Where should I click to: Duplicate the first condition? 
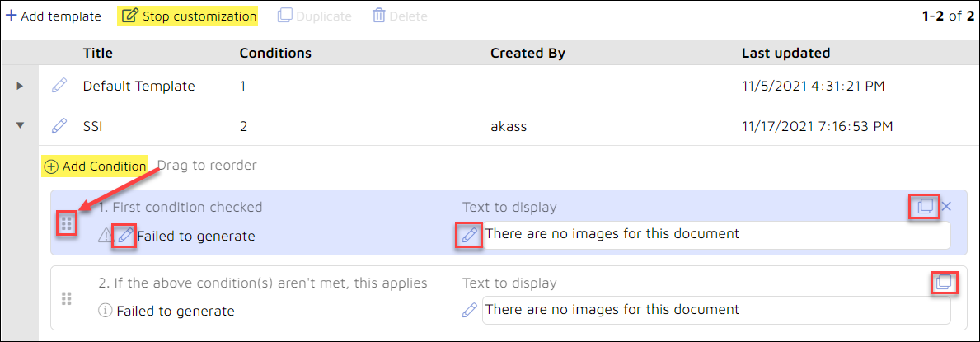click(925, 206)
